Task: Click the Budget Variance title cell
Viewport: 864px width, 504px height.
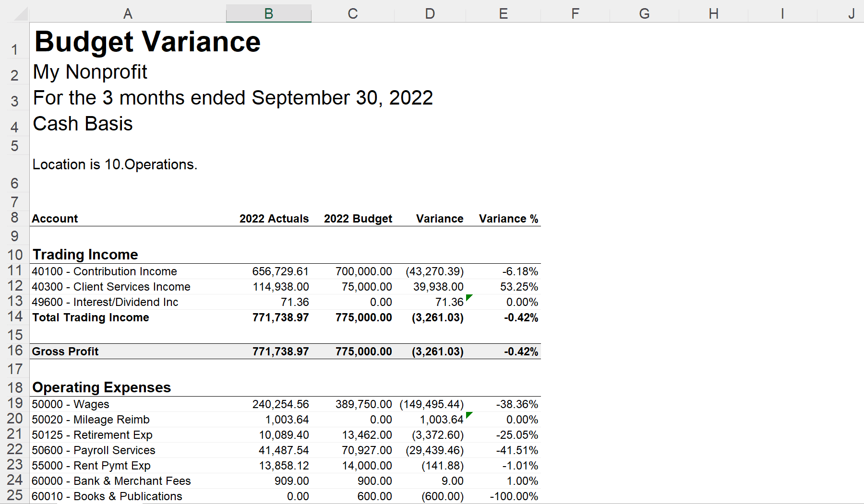Action: pos(147,42)
